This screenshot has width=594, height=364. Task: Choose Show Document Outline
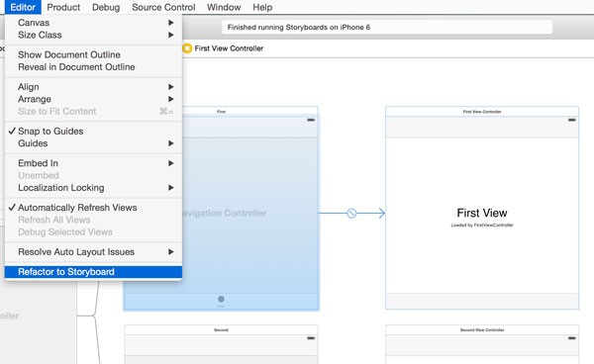(x=93, y=54)
